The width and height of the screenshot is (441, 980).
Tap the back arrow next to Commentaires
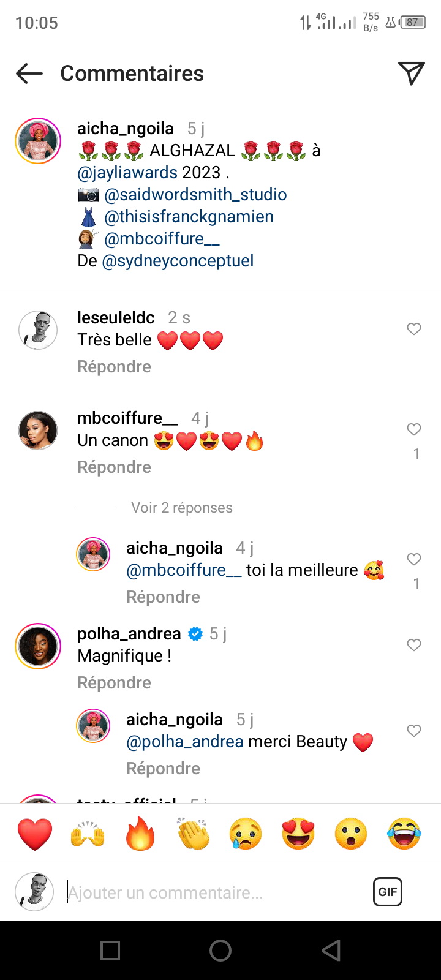29,73
